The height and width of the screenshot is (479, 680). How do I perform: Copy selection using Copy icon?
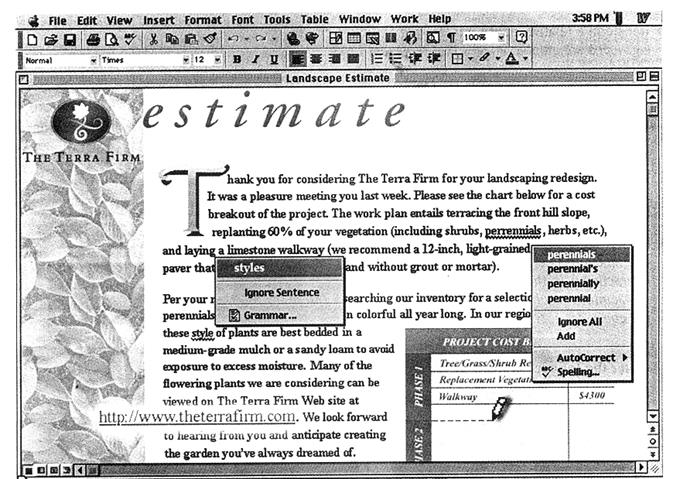(x=172, y=39)
